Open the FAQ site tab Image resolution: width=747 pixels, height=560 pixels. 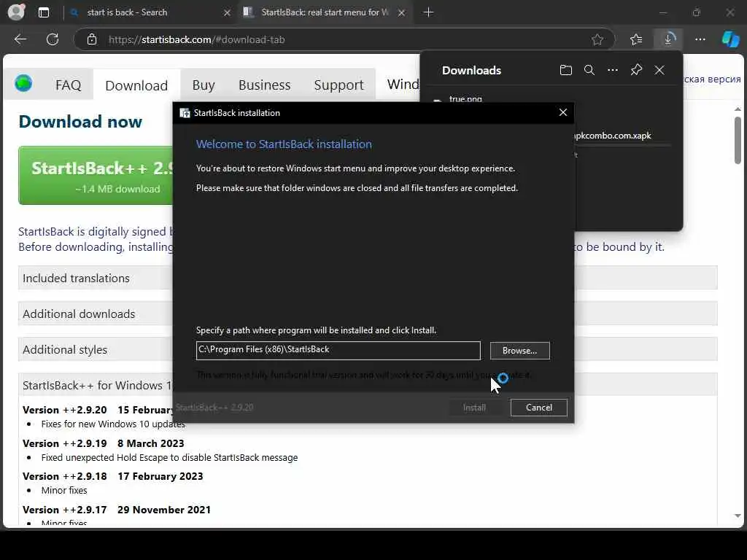pyautogui.click(x=68, y=85)
